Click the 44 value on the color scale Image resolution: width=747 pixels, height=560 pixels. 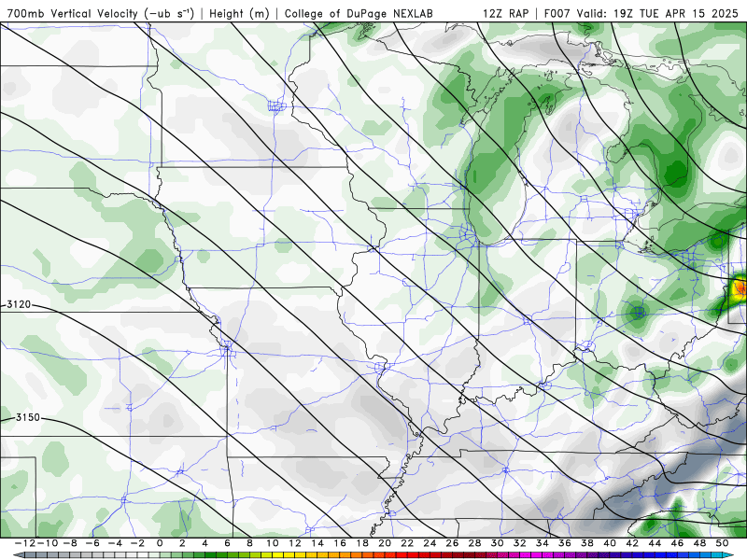pos(655,543)
